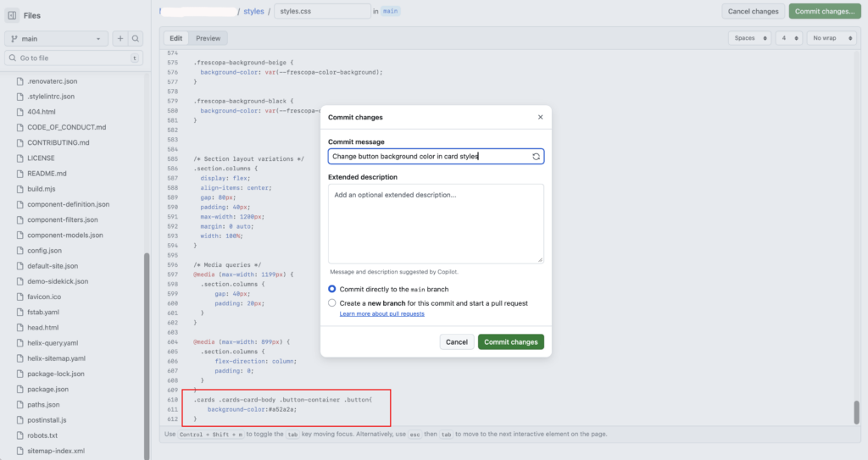Open CODE_OF_CONDUCT.md in file tree

tap(67, 127)
